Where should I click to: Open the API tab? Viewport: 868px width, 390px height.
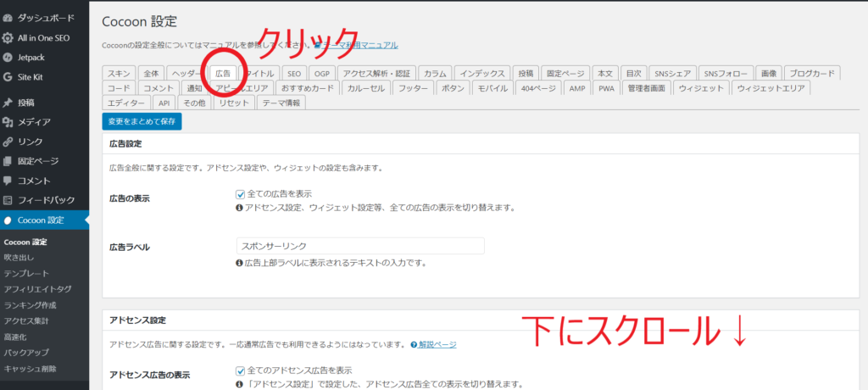(x=164, y=103)
